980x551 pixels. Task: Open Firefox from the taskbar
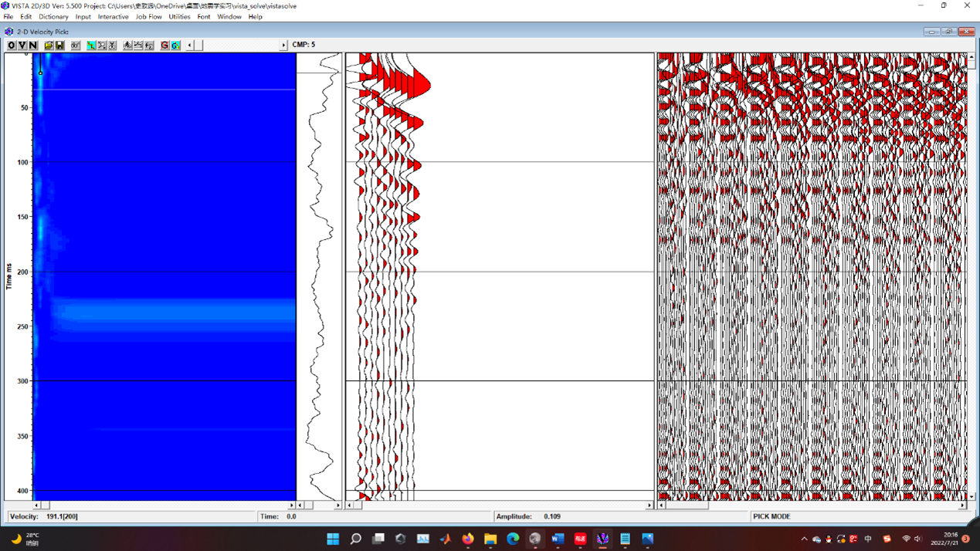tap(468, 539)
